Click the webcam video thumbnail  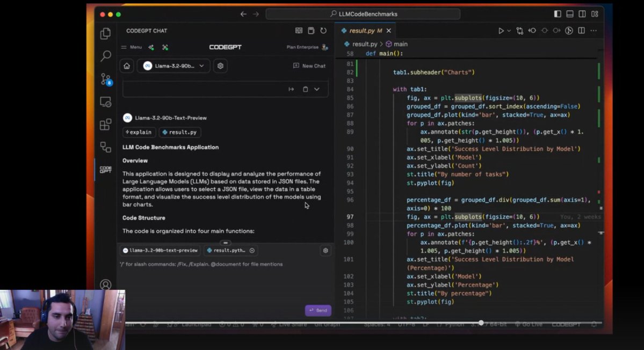click(x=62, y=320)
